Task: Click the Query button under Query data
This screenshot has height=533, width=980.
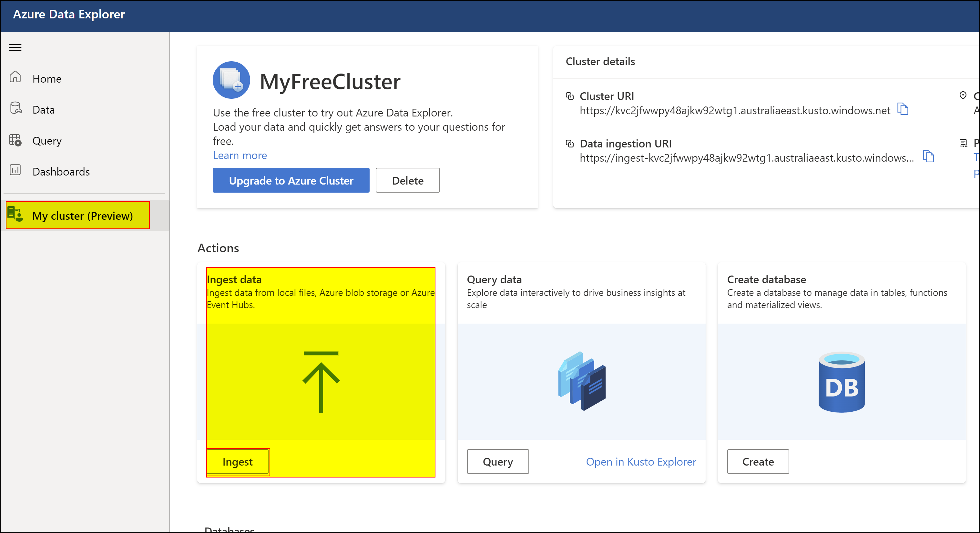Action: tap(498, 462)
